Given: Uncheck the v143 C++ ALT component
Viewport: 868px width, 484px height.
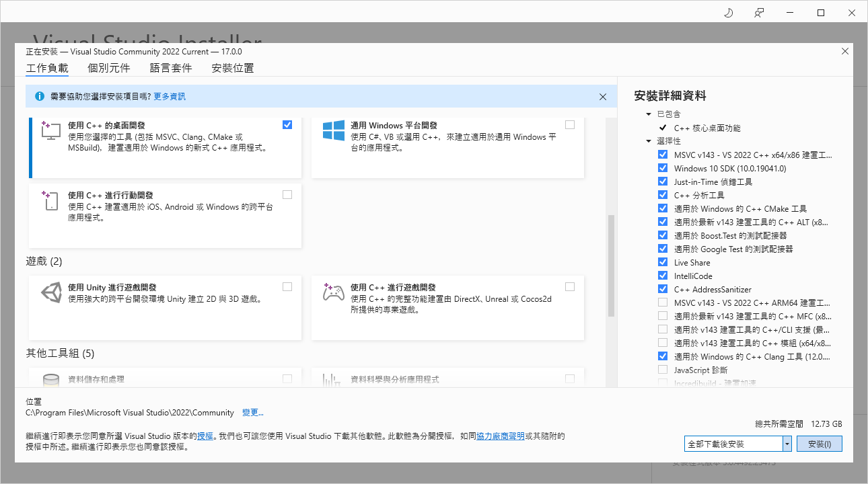Looking at the screenshot, I should [x=663, y=222].
